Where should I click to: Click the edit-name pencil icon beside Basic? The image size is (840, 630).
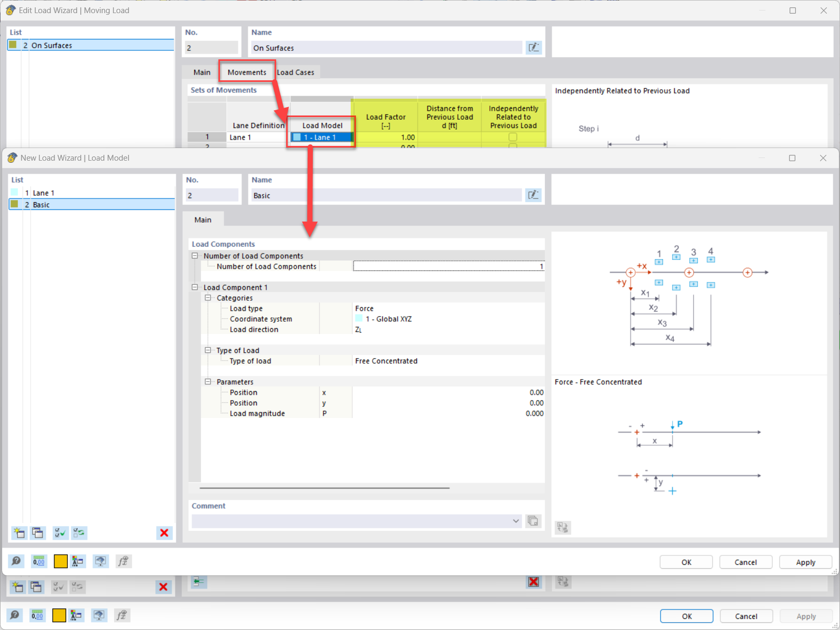pyautogui.click(x=533, y=195)
